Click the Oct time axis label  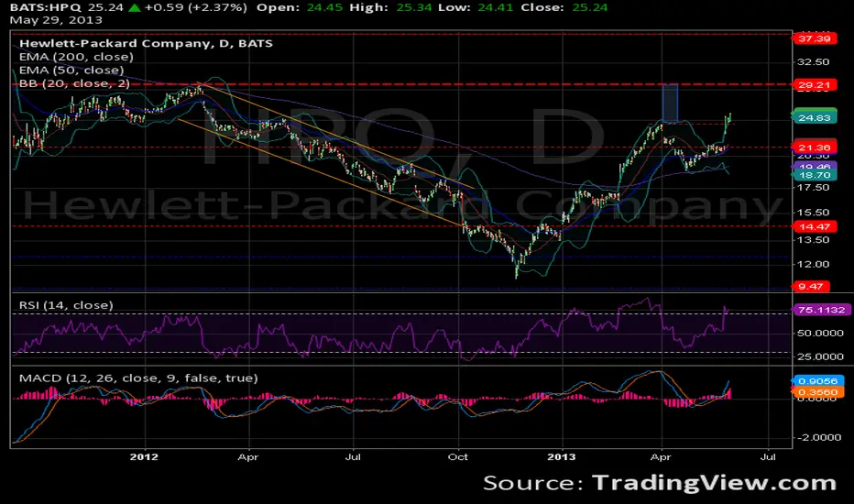point(458,456)
